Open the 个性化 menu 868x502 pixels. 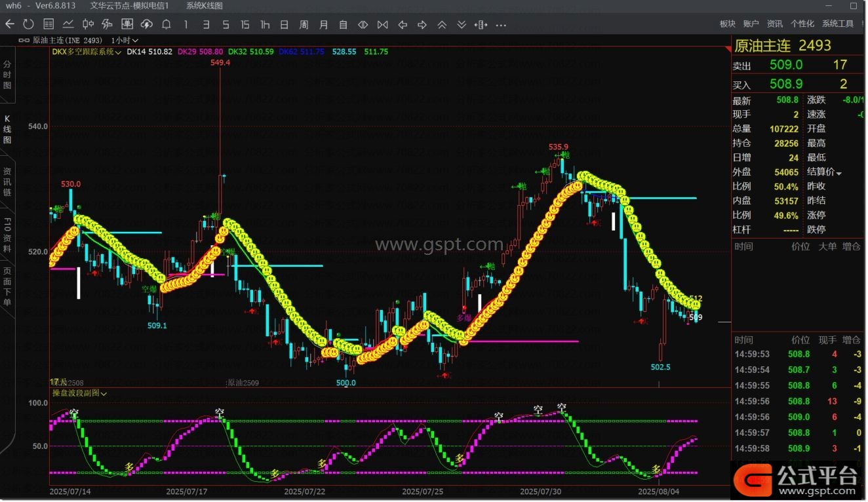[802, 24]
